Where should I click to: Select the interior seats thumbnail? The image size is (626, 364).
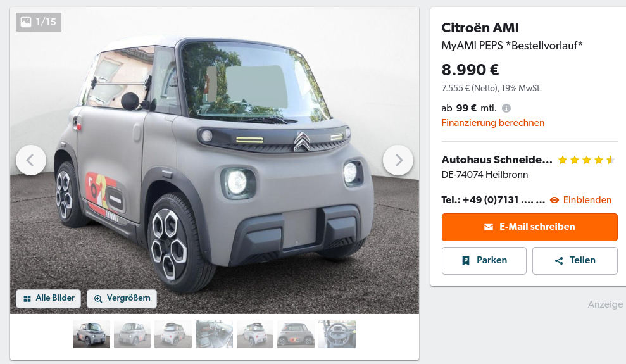point(215,334)
